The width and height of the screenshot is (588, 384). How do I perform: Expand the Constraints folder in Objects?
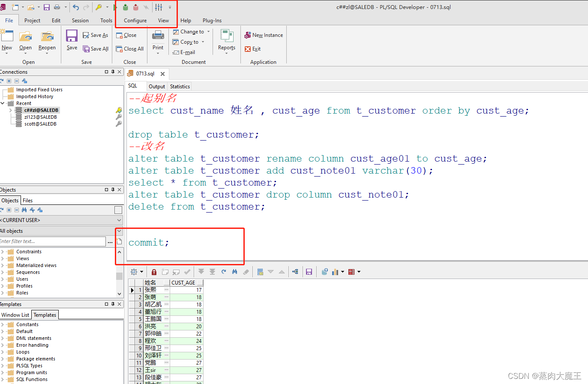3,252
